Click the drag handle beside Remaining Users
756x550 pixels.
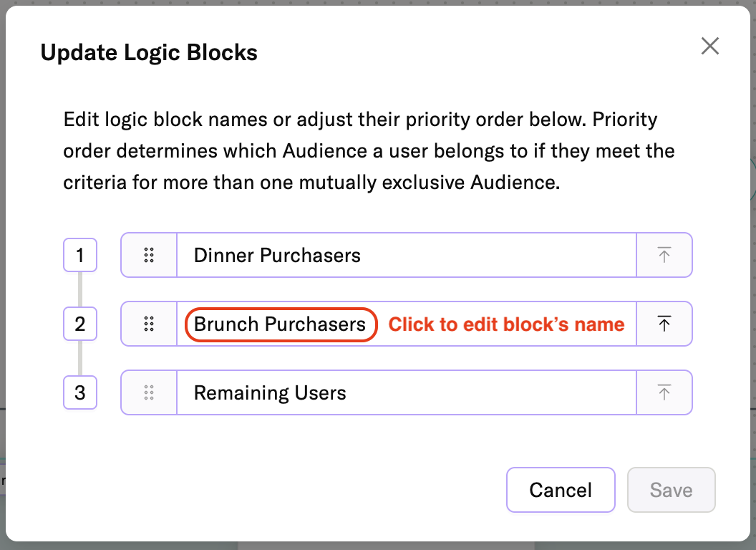tap(149, 392)
